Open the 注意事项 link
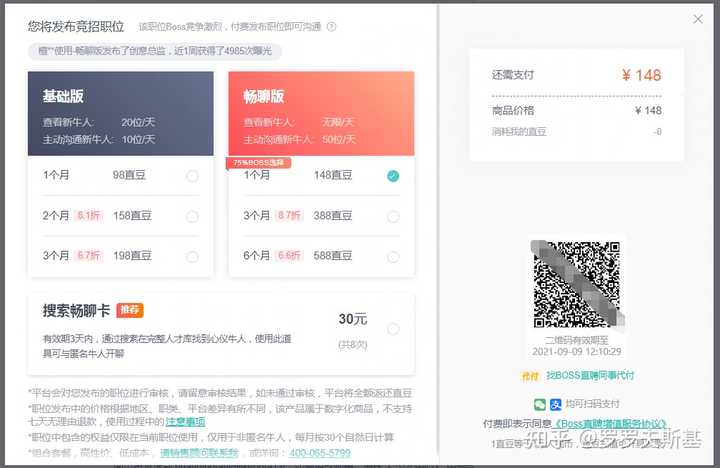The width and height of the screenshot is (720, 468). pyautogui.click(x=185, y=422)
